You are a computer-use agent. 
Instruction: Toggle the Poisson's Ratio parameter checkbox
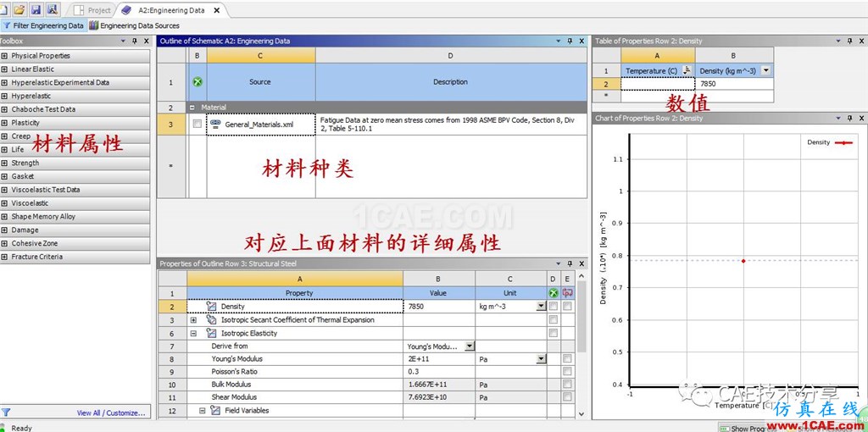[x=567, y=371]
